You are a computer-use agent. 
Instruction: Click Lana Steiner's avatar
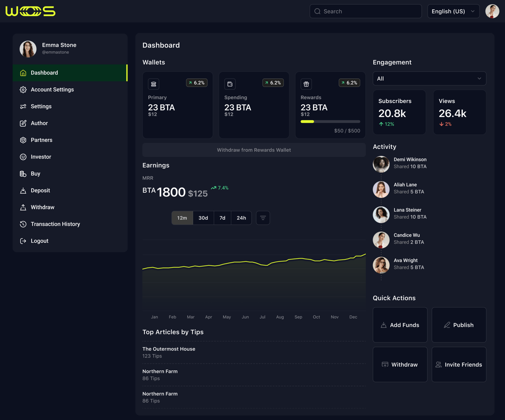381,214
